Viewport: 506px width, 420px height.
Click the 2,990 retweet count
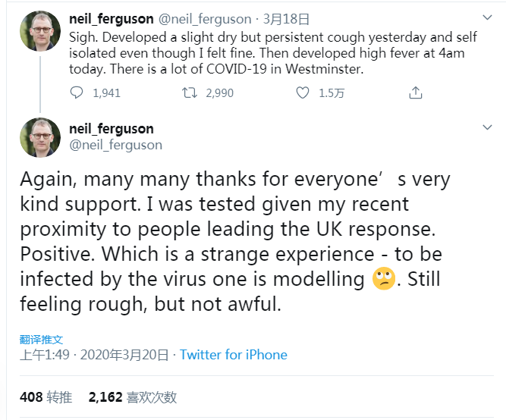219,92
